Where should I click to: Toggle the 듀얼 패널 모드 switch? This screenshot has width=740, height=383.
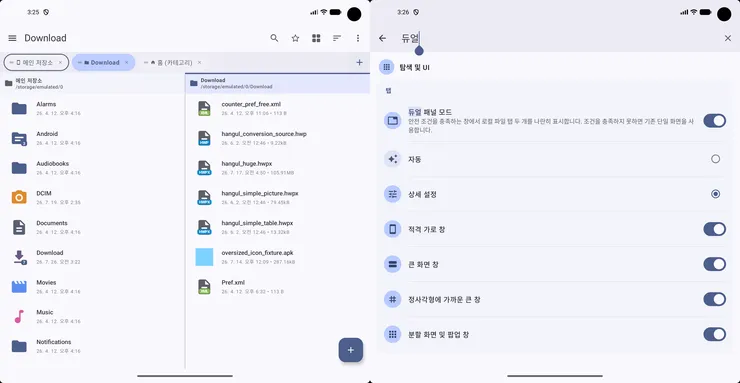click(715, 121)
